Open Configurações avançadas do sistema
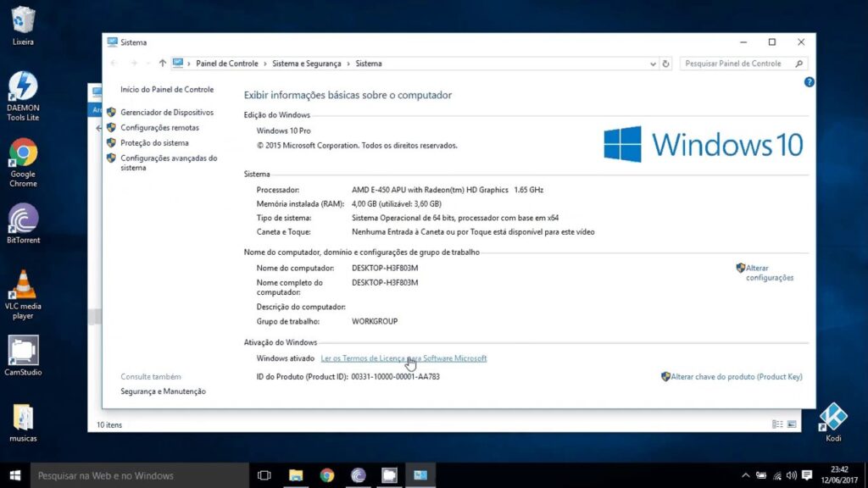 click(x=169, y=163)
